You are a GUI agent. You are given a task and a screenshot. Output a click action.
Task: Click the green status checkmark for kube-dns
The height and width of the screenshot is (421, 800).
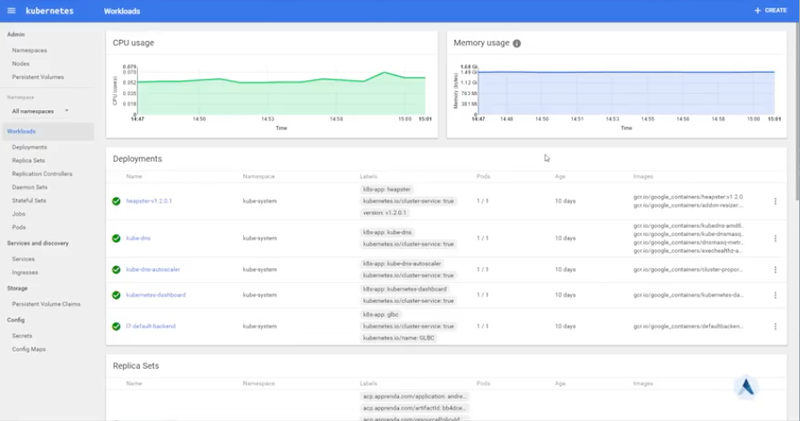click(x=116, y=238)
